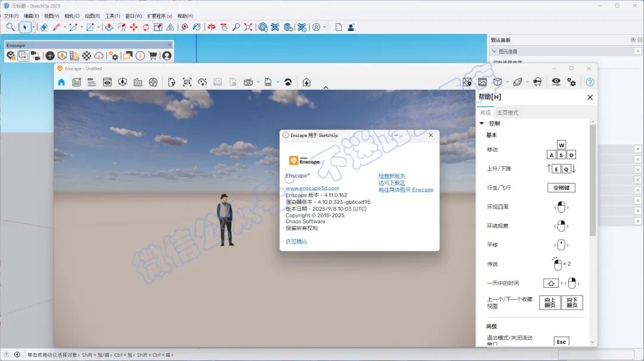This screenshot has width=644, height=361.
Task: Toggle live updates in Enscape floating toolbar
Action: (23, 56)
